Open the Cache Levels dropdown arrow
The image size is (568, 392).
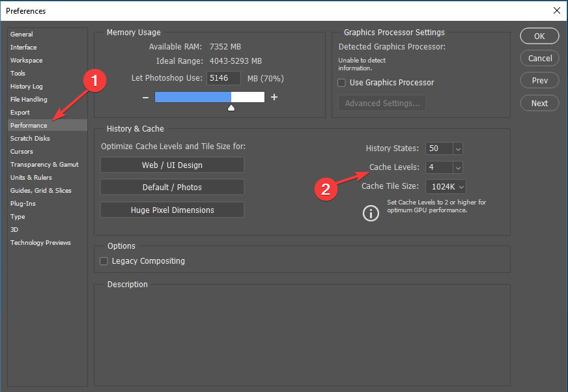pos(458,167)
